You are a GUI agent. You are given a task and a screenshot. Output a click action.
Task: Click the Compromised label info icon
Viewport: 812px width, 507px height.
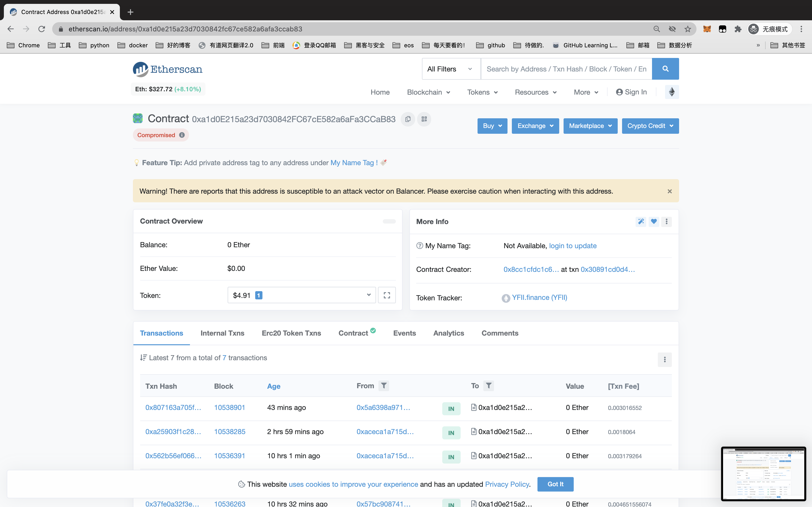182,135
